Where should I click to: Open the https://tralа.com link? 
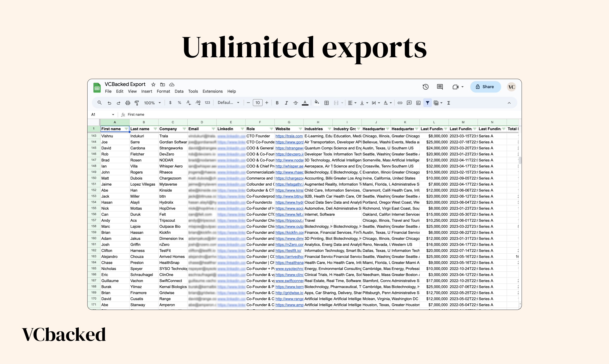point(289,136)
